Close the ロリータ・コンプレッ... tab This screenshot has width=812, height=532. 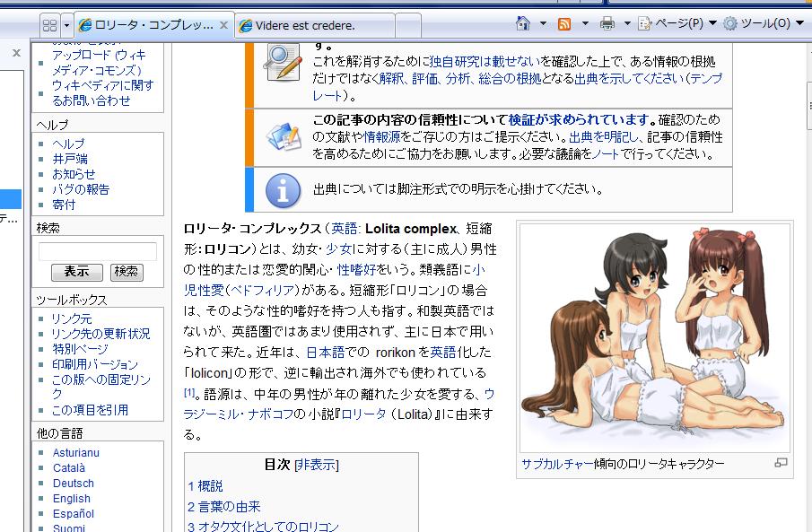(223, 24)
